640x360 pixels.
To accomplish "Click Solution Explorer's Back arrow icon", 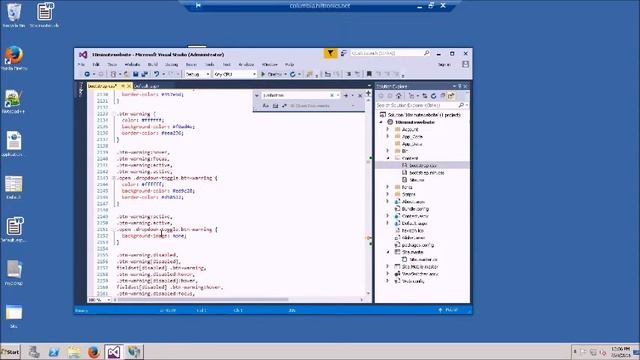I will tap(381, 96).
